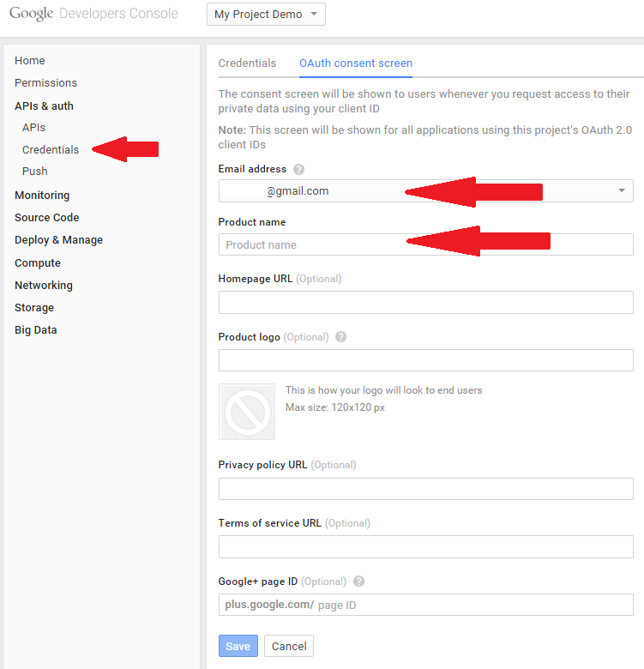
Task: Expand the APIs & auth sidebar section
Action: [44, 105]
